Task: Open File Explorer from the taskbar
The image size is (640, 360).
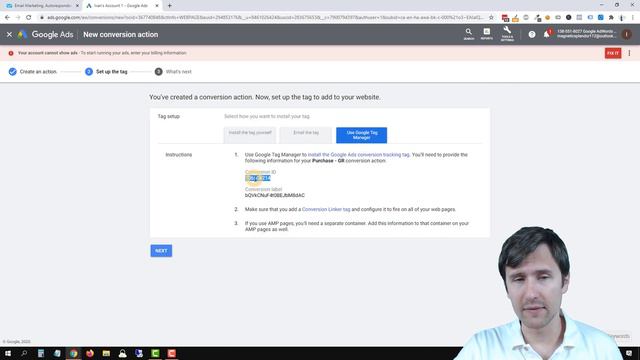Action: 106,353
